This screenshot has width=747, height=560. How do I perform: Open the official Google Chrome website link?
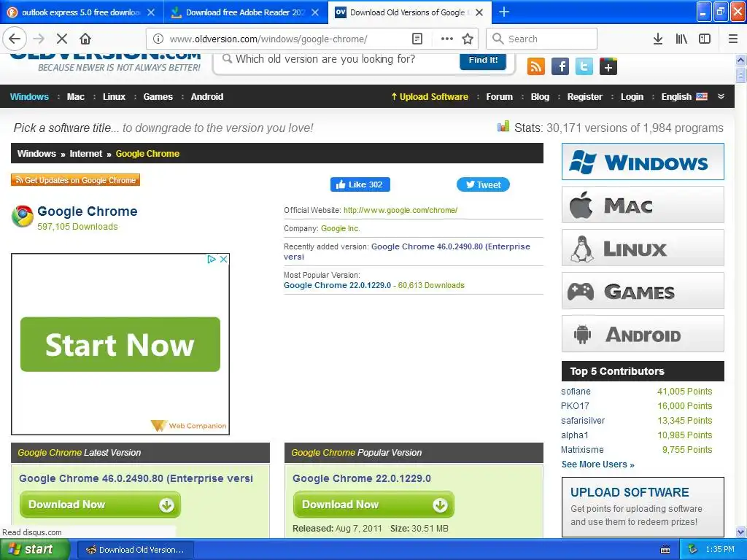point(400,210)
